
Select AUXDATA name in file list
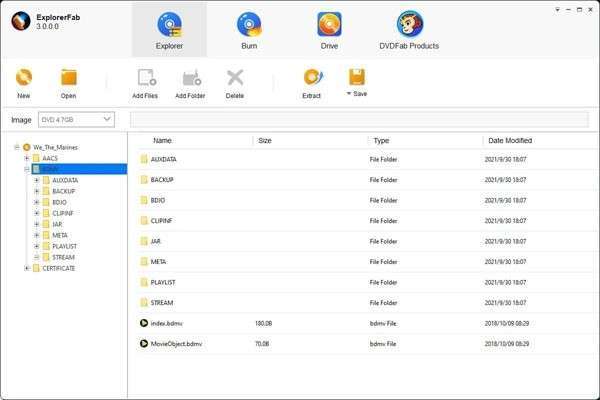pyautogui.click(x=163, y=159)
